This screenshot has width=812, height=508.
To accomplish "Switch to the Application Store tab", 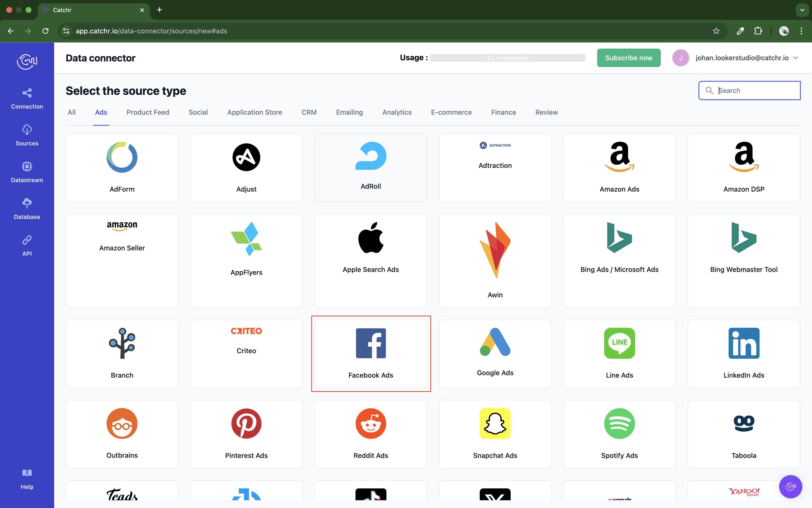I will pyautogui.click(x=255, y=112).
